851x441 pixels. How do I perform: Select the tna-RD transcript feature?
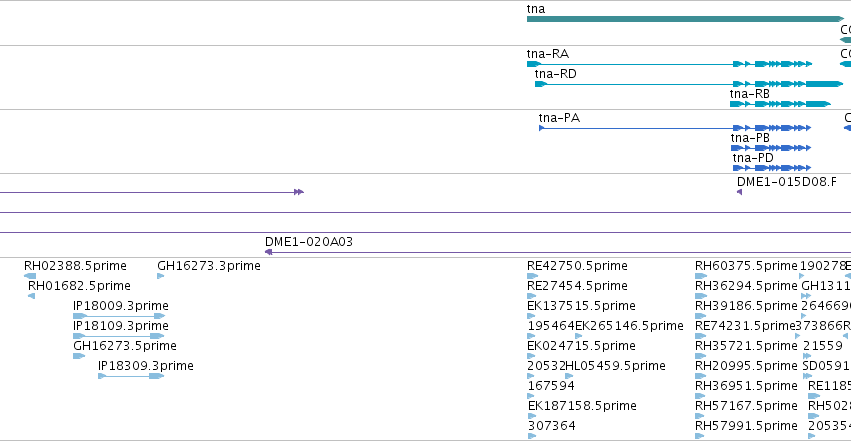689,84
